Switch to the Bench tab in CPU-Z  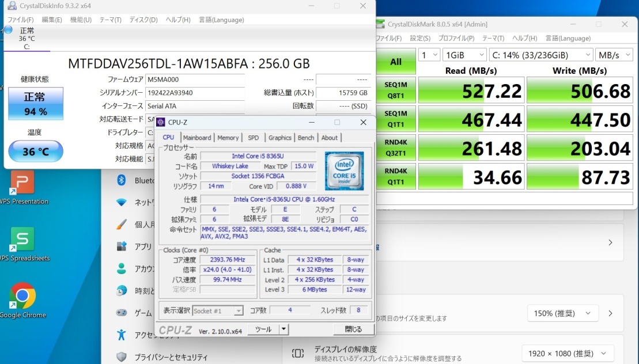pos(305,138)
